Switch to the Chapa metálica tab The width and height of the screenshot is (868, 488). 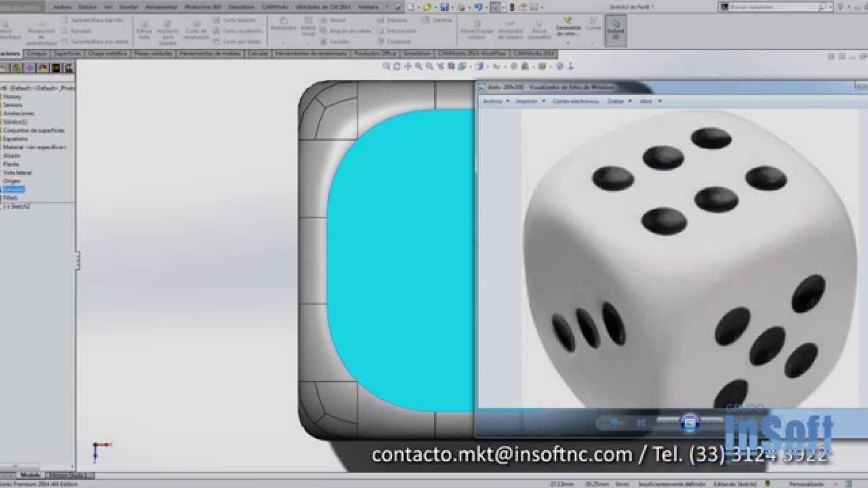point(108,53)
